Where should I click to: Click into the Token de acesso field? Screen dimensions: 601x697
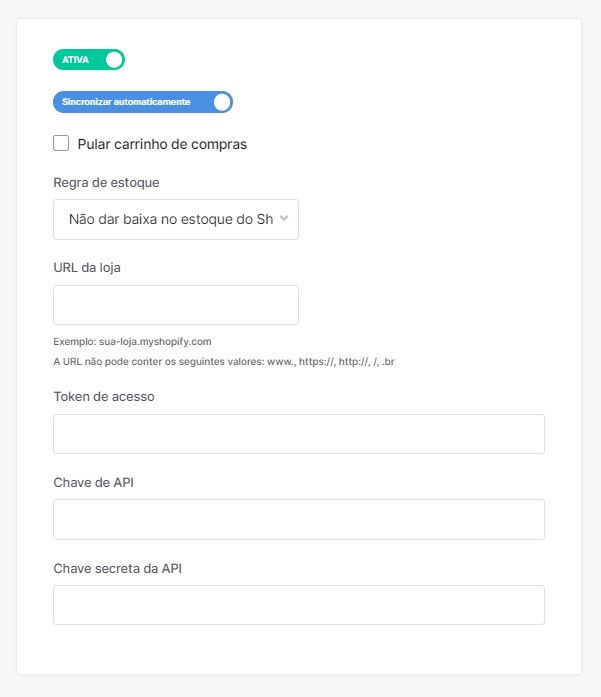coord(299,434)
